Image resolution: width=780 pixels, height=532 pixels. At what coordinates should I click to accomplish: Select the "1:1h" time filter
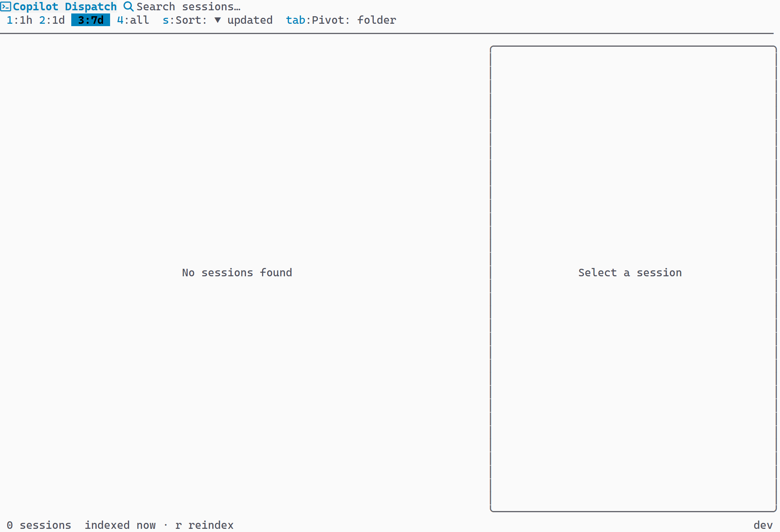(x=19, y=20)
